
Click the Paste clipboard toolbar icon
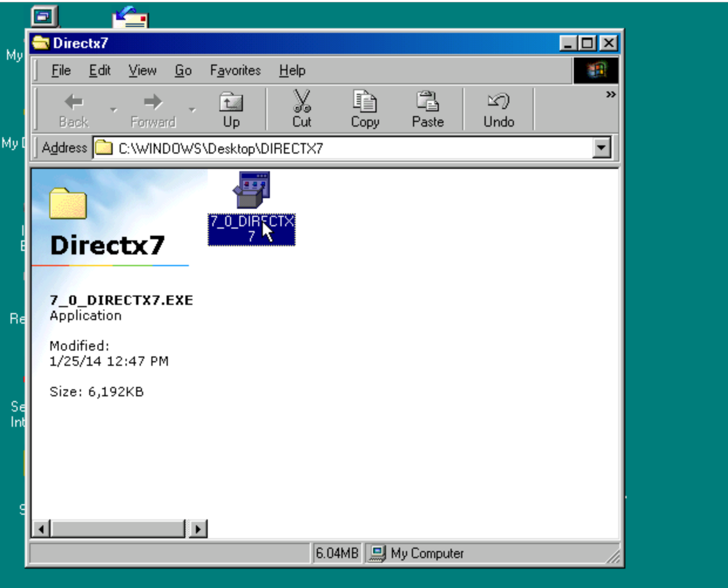pyautogui.click(x=428, y=110)
